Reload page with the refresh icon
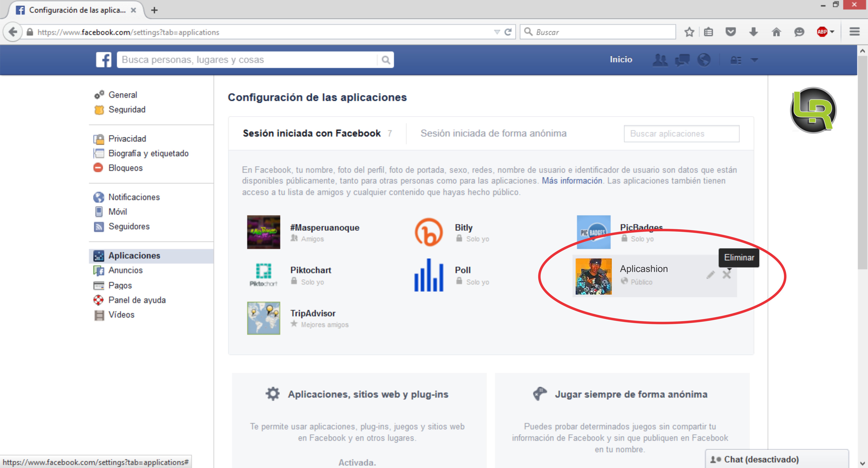 pos(508,32)
